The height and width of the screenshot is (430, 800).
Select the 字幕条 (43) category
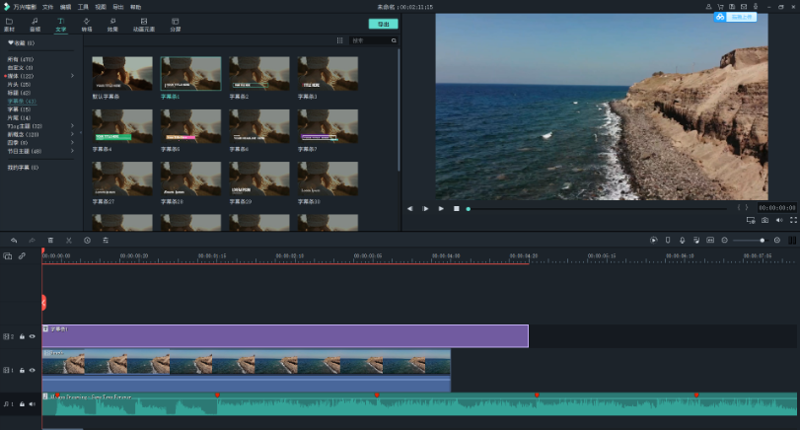pos(21,101)
